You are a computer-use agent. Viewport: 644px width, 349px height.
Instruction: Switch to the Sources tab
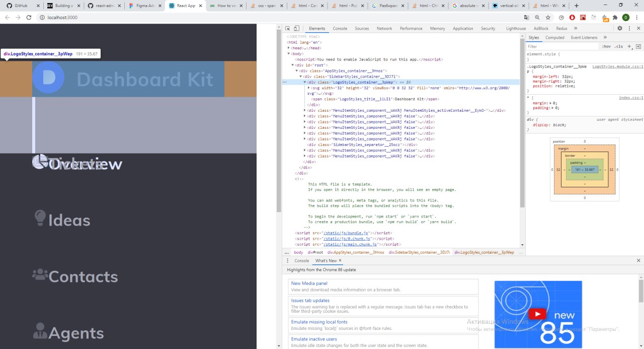[362, 28]
